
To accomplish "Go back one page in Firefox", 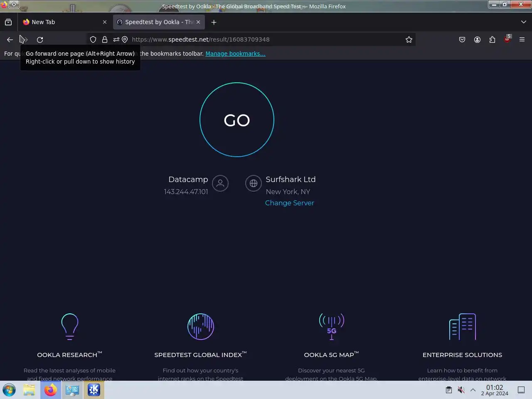I will (10, 39).
